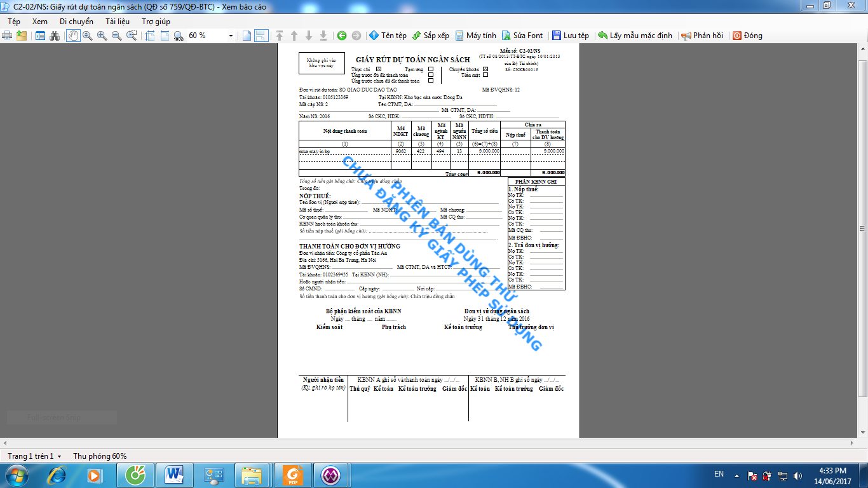Click the green back navigation arrow

tap(342, 36)
